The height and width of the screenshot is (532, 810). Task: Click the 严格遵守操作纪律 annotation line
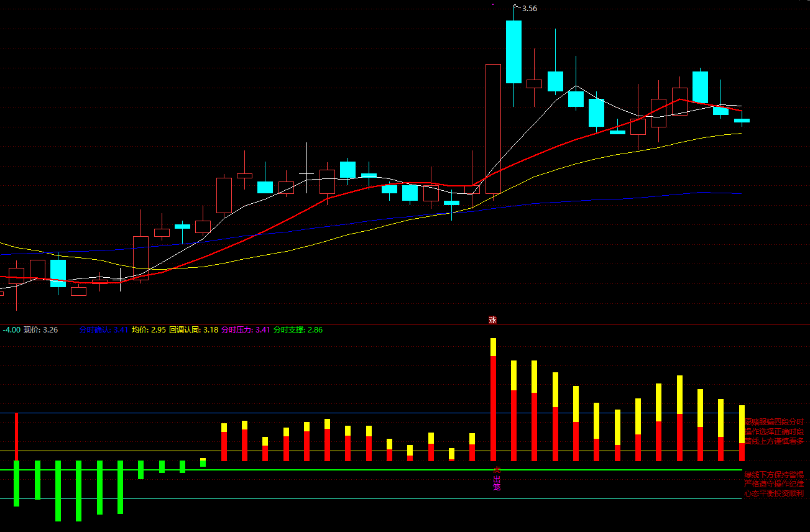(x=774, y=484)
